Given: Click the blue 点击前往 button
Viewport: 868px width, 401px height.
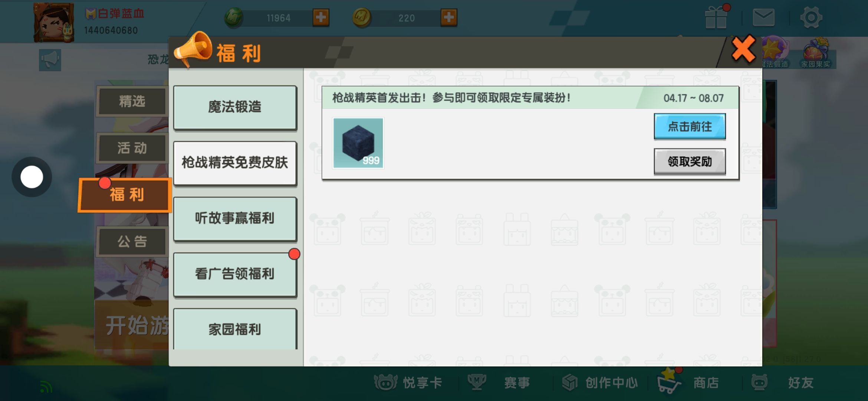Looking at the screenshot, I should (690, 126).
